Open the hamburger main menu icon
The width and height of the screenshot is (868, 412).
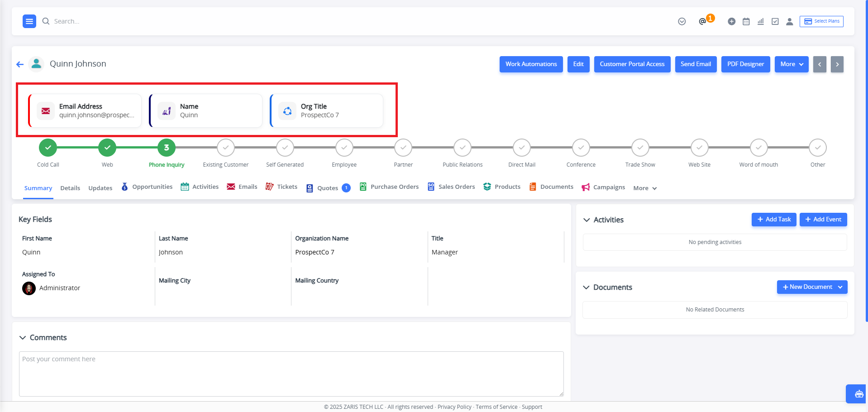point(29,21)
